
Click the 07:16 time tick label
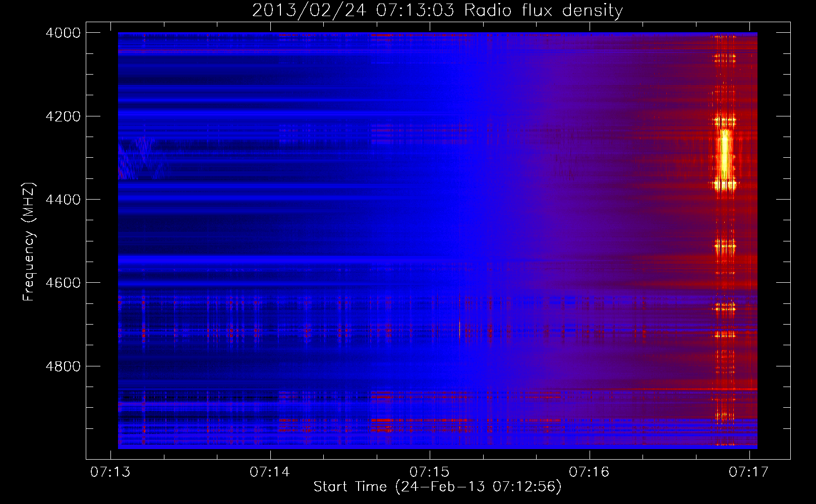coord(589,472)
